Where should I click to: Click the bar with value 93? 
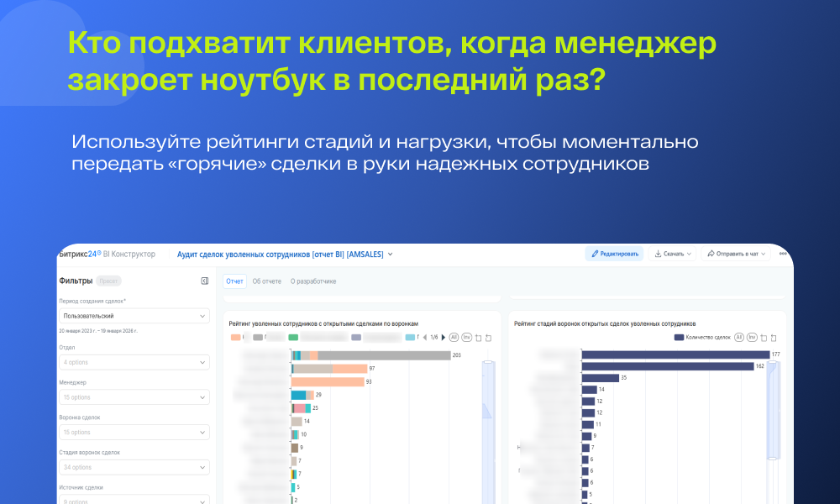click(328, 382)
